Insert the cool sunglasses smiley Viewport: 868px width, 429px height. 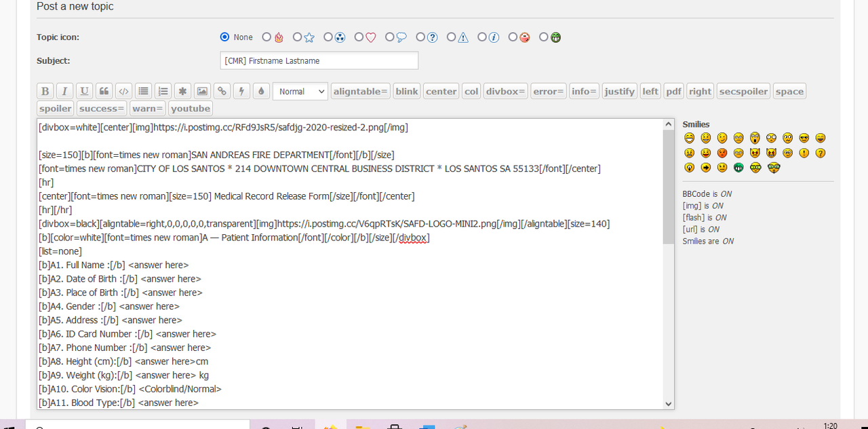click(x=804, y=138)
